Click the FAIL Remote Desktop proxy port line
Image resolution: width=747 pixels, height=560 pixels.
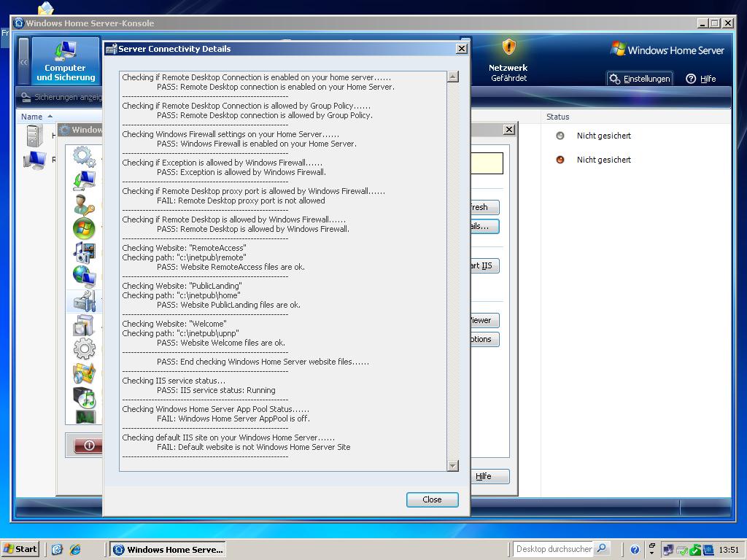tap(241, 201)
